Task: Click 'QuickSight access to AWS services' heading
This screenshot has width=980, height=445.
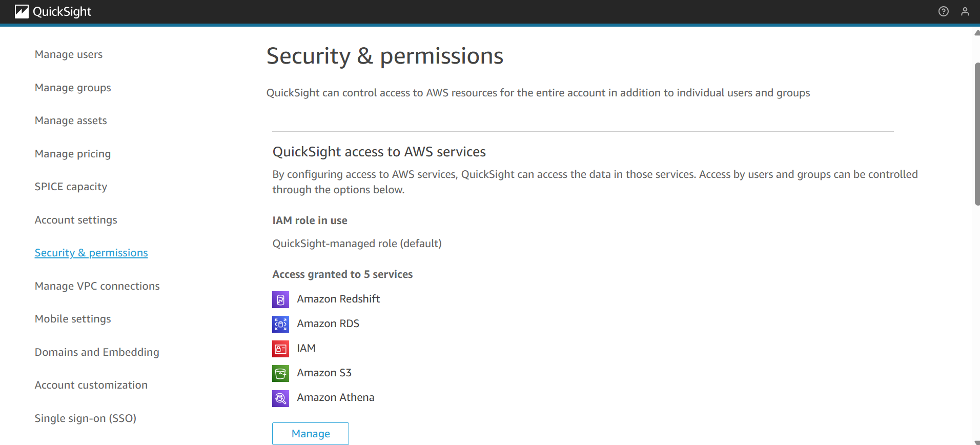Action: click(x=379, y=152)
